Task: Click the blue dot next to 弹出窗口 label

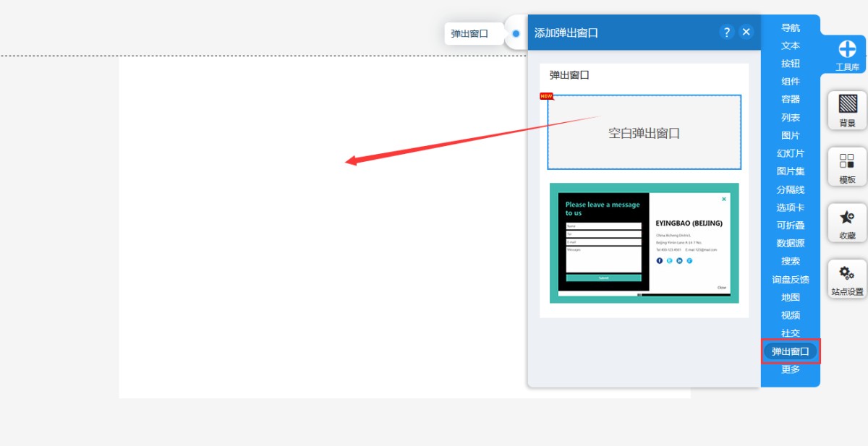Action: pos(516,33)
